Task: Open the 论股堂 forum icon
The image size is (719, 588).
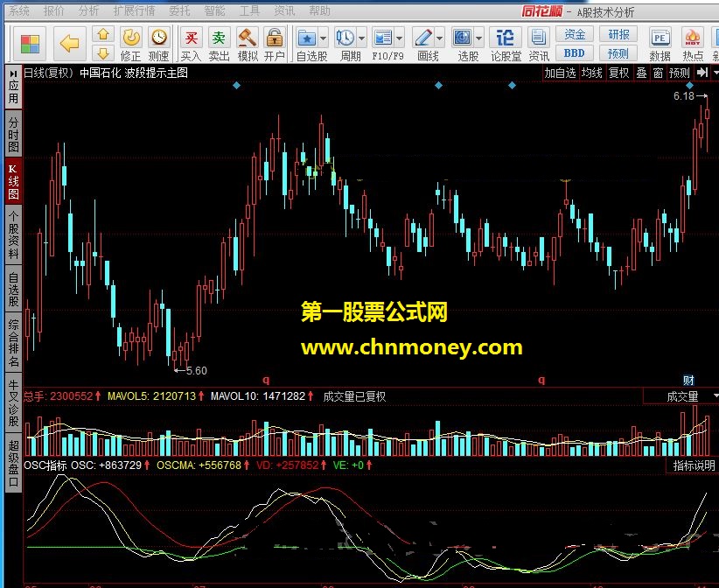Action: click(505, 38)
